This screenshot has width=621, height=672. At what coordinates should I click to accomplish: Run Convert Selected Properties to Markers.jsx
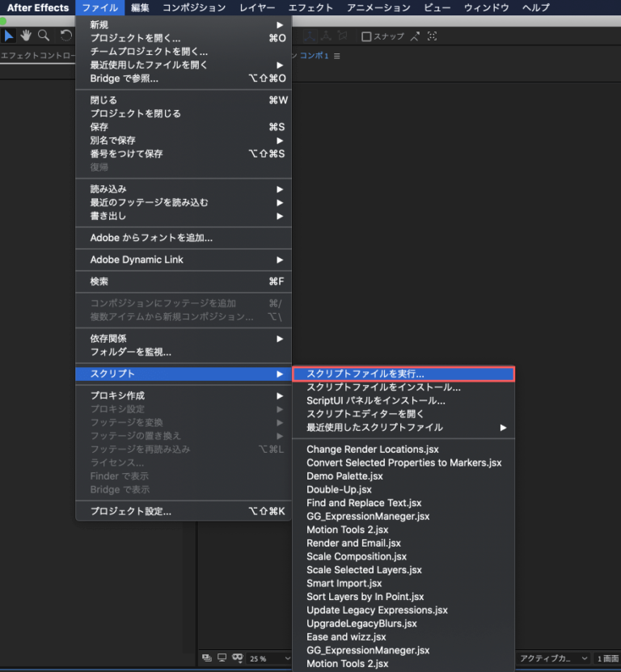coord(403,463)
